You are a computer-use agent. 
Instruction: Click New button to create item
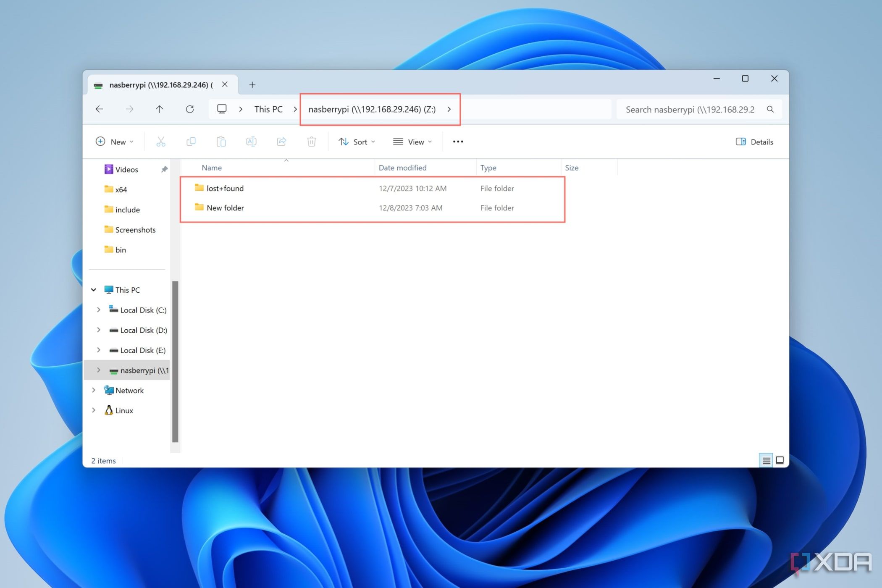(115, 141)
